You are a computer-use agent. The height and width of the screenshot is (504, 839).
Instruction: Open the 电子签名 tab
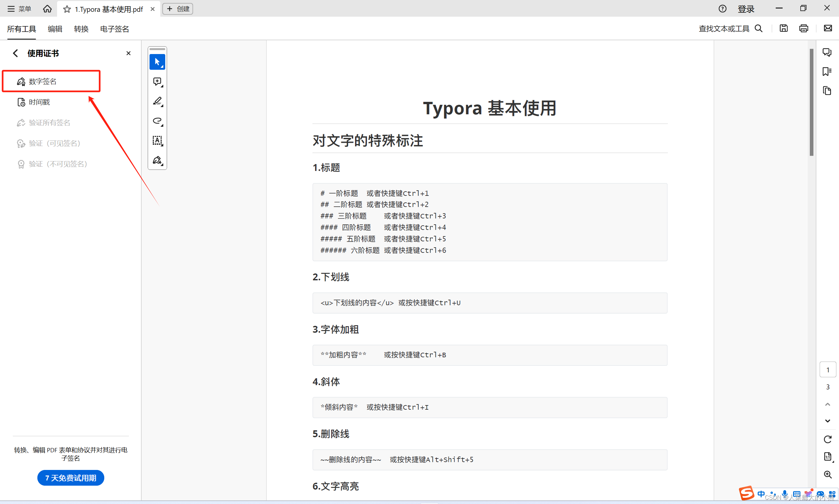[x=114, y=29]
